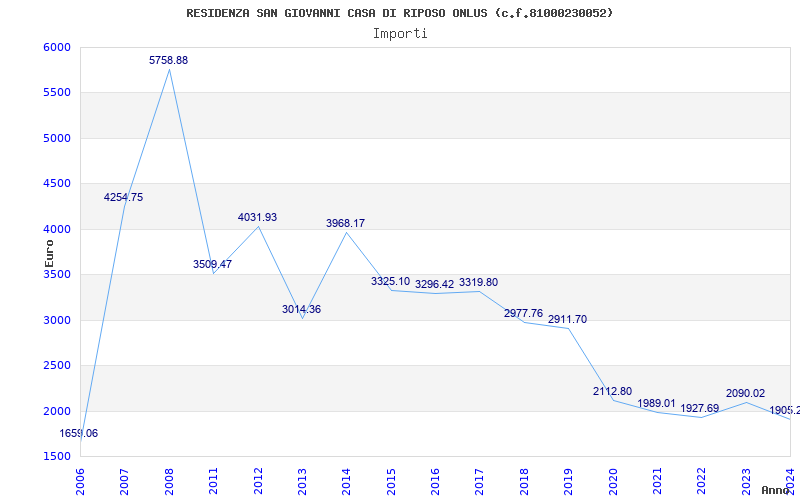The height and width of the screenshot is (500, 800).
Task: Click the 2015 year label
Action: (x=391, y=482)
